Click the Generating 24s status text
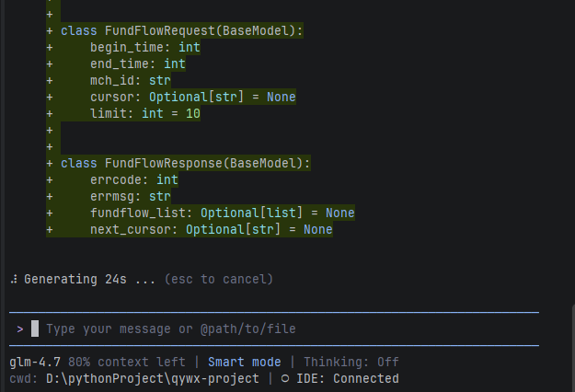 [83, 278]
